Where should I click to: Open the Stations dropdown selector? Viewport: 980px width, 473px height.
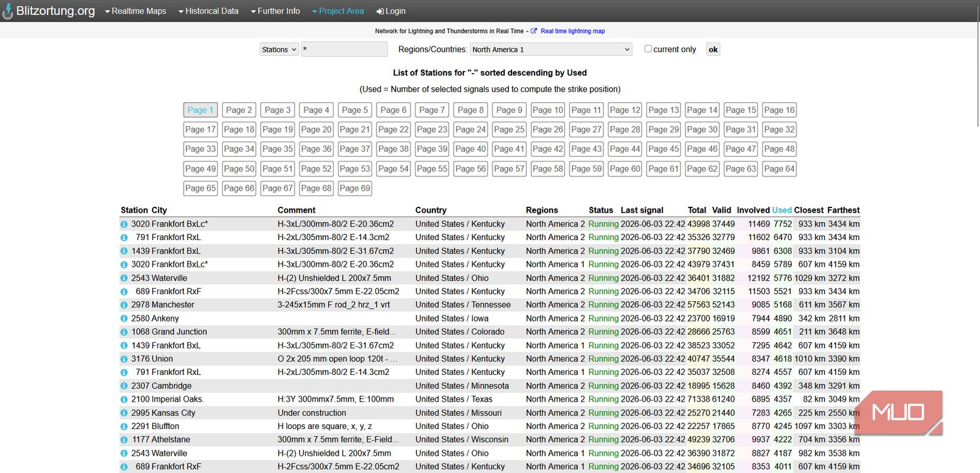pos(279,49)
